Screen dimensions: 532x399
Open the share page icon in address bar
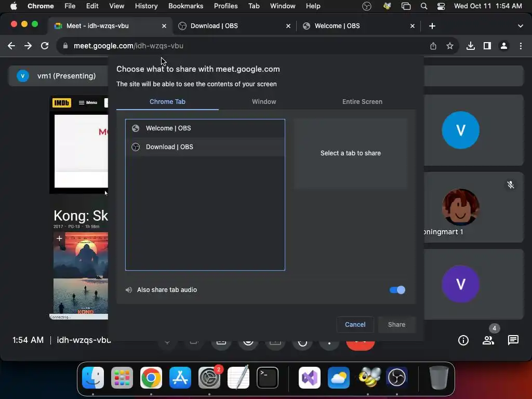(x=433, y=46)
